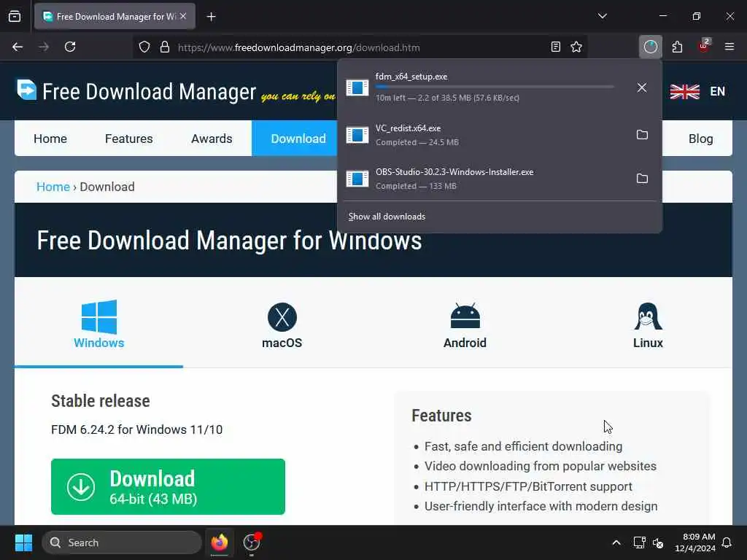This screenshot has height=560, width=747.
Task: Open the network status tray icon
Action: (x=639, y=542)
